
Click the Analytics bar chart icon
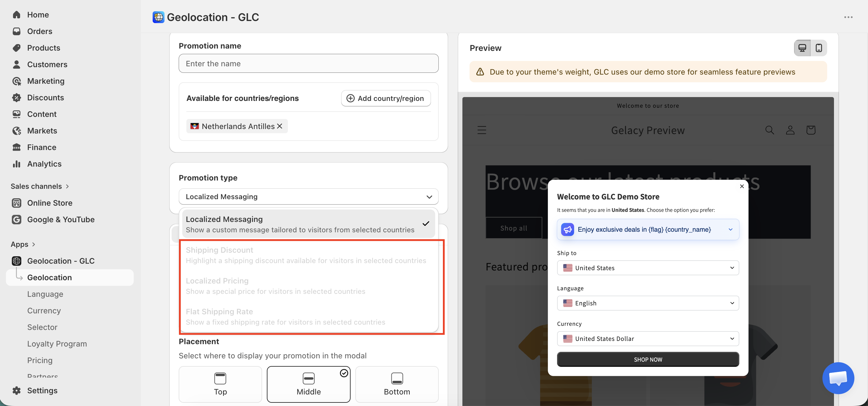tap(17, 164)
